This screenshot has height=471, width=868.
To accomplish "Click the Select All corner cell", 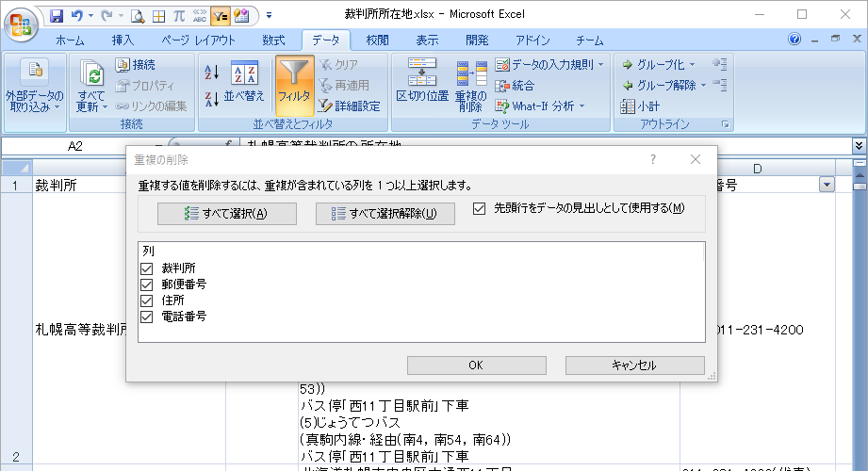I will [16, 167].
